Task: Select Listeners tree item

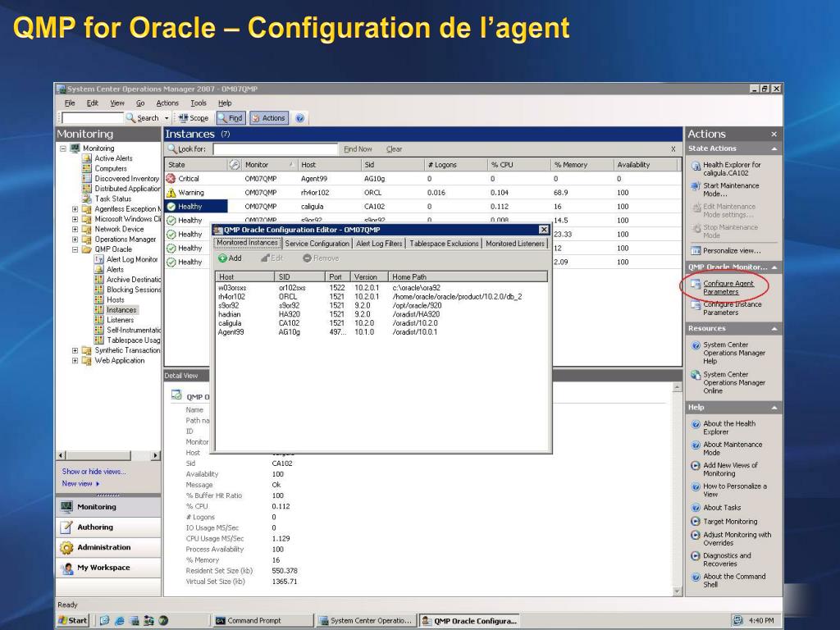Action: click(x=120, y=321)
